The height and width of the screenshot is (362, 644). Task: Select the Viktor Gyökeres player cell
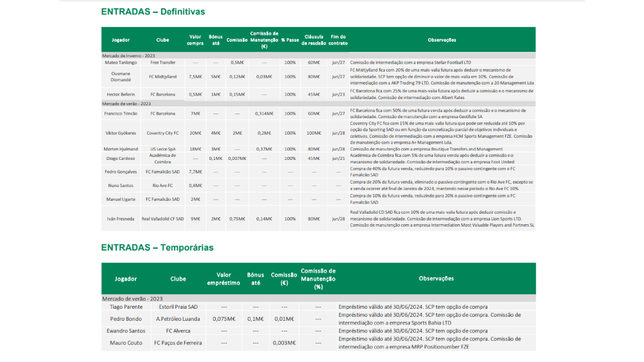(121, 133)
